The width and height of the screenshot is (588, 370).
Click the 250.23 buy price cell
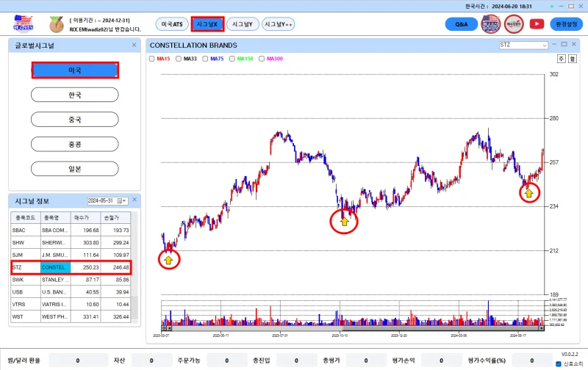(85, 267)
